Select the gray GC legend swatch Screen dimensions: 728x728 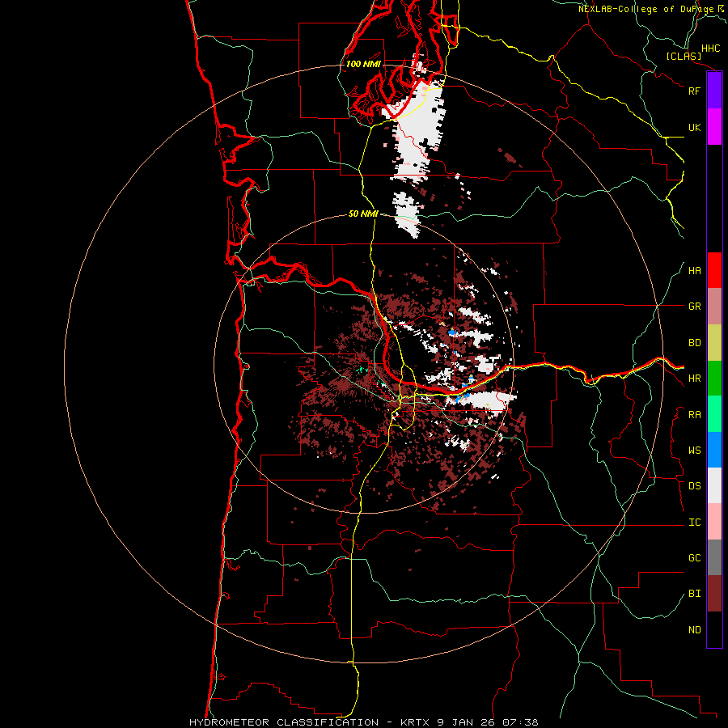(x=714, y=557)
